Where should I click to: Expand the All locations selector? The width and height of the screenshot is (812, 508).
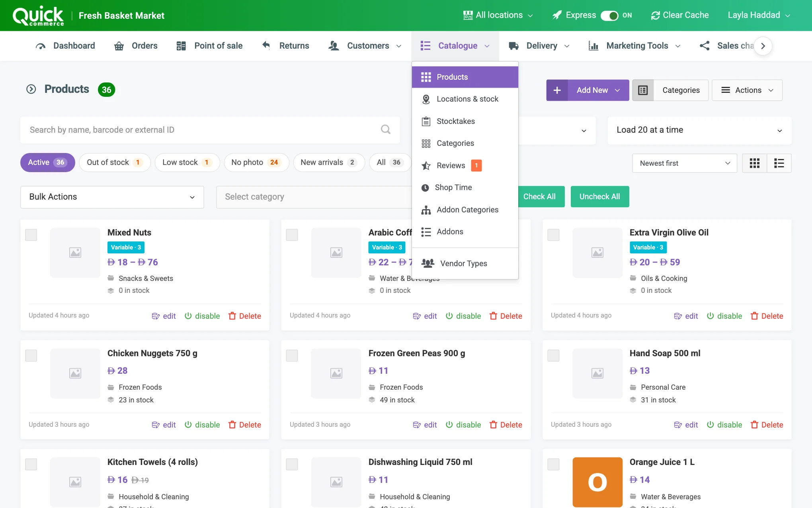(x=498, y=16)
